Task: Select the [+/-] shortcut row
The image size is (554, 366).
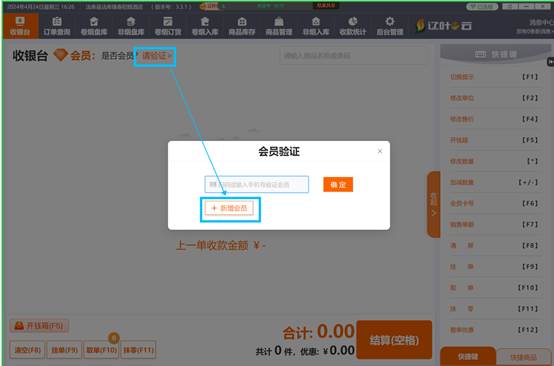Action: click(x=494, y=182)
